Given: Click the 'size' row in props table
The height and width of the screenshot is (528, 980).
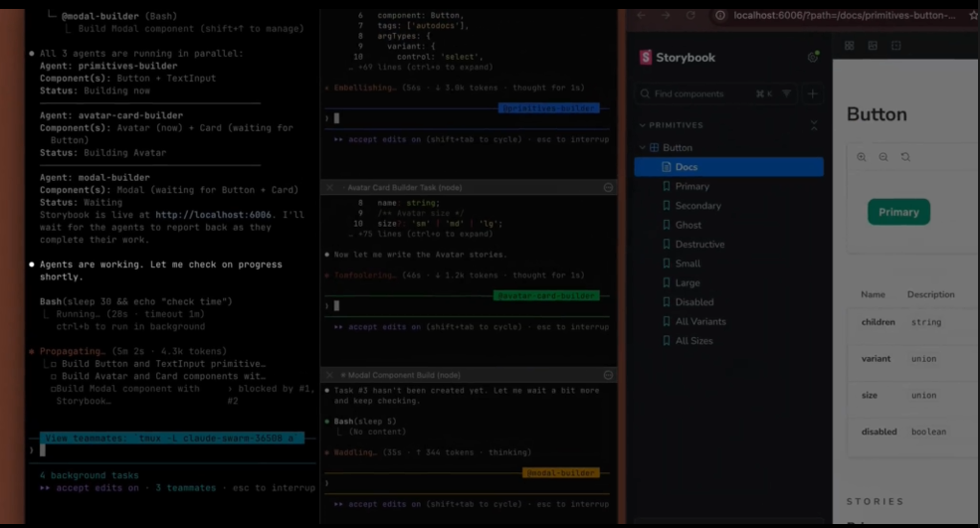Looking at the screenshot, I should coord(913,395).
